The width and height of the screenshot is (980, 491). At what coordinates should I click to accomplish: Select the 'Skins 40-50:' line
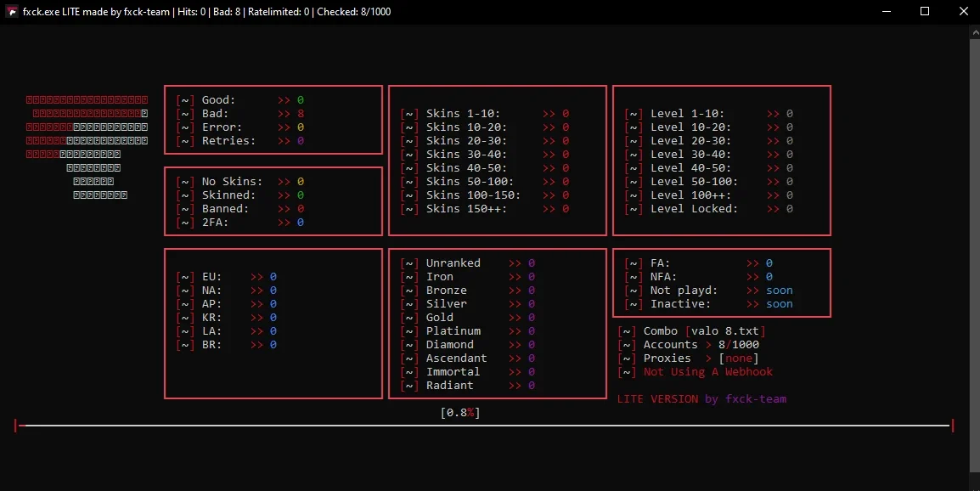tap(485, 167)
